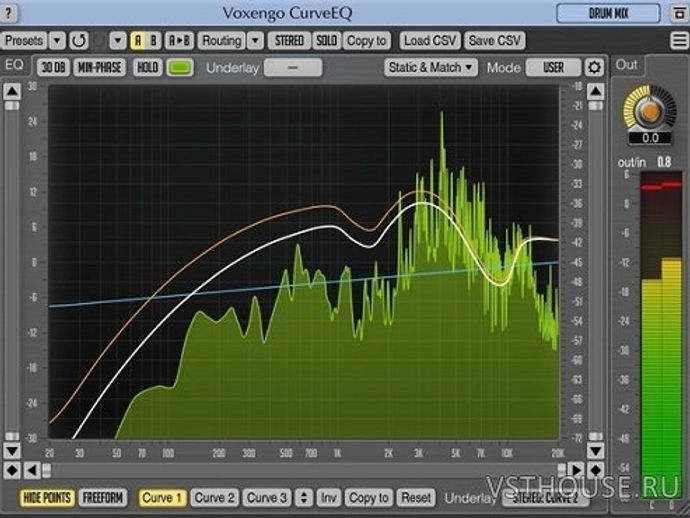This screenshot has height=518, width=690.
Task: Click the horizontal scroll left arrow
Action: pyautogui.click(x=32, y=470)
